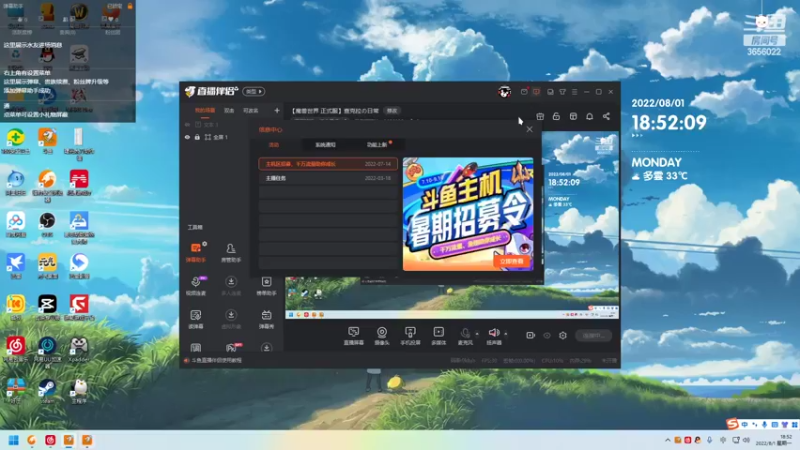Image resolution: width=800 pixels, height=450 pixels.
Task: Click the share icon in header
Action: pos(606,116)
